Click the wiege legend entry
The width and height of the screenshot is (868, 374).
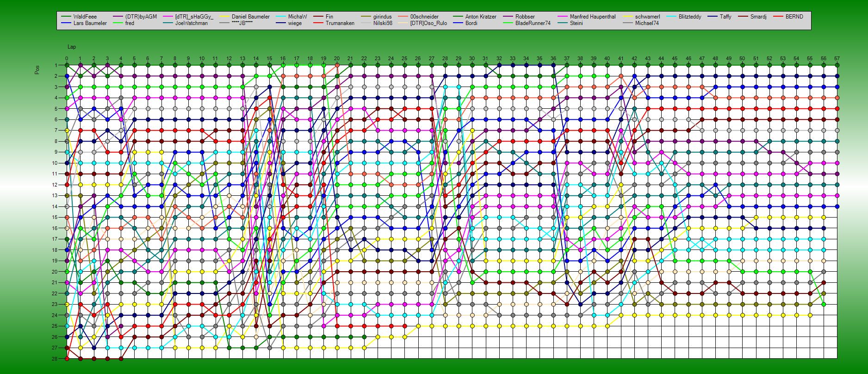[295, 23]
